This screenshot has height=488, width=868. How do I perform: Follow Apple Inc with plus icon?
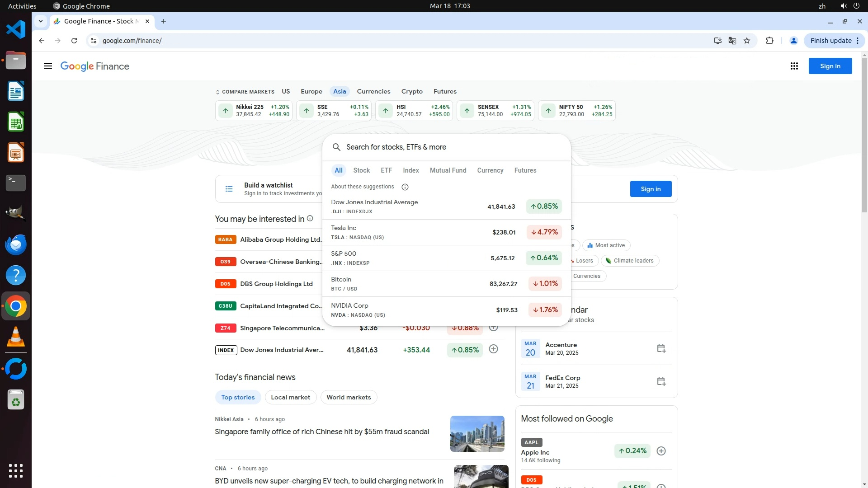(661, 451)
